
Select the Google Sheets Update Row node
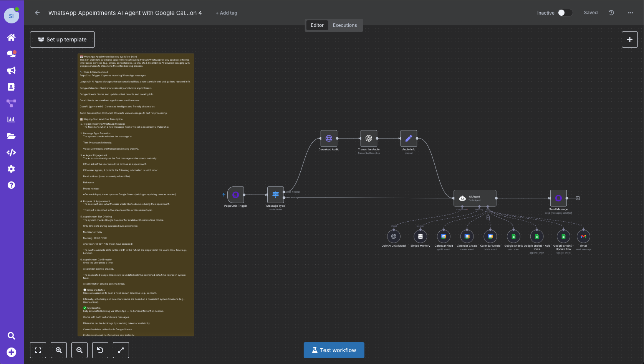pos(563,236)
